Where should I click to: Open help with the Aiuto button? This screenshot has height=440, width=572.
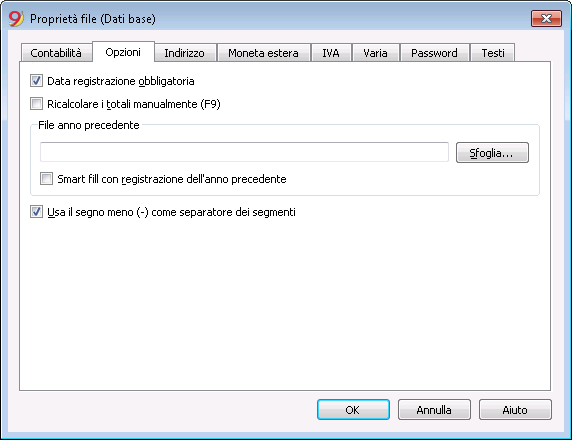515,410
